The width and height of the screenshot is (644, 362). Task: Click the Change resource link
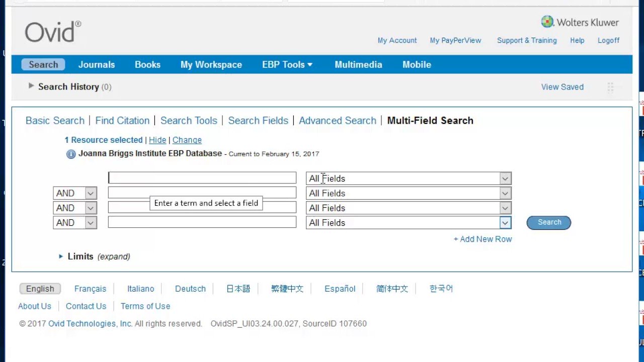pos(187,140)
